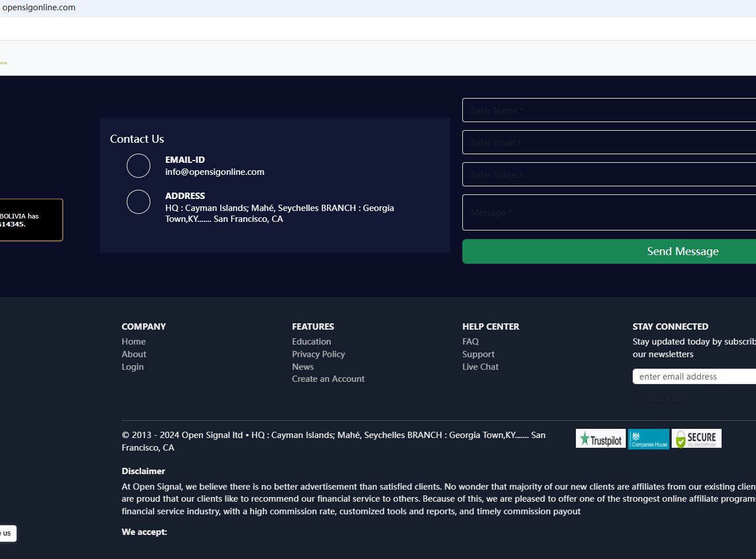Click the faint SUBSCRIBE button
This screenshot has height=559, width=756.
coord(661,398)
